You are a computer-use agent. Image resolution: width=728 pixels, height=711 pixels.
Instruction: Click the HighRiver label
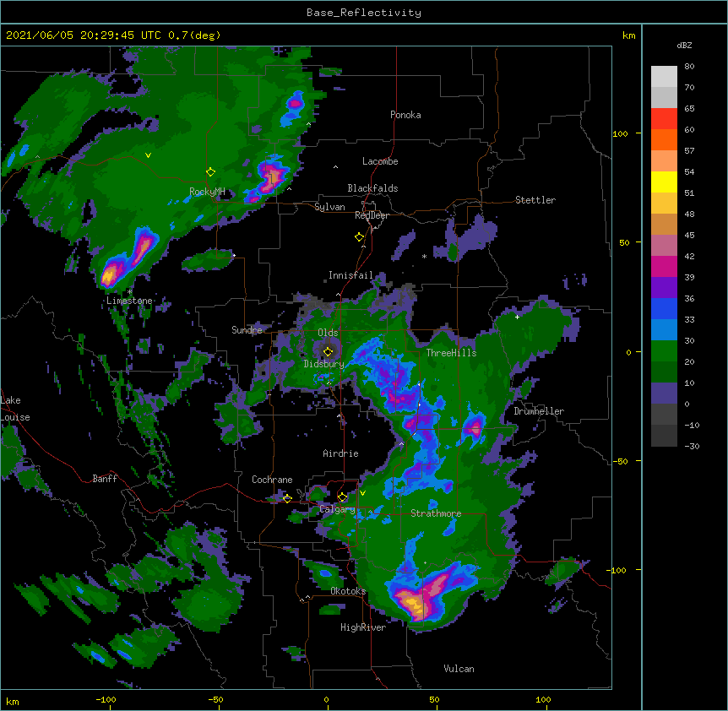[x=363, y=627]
